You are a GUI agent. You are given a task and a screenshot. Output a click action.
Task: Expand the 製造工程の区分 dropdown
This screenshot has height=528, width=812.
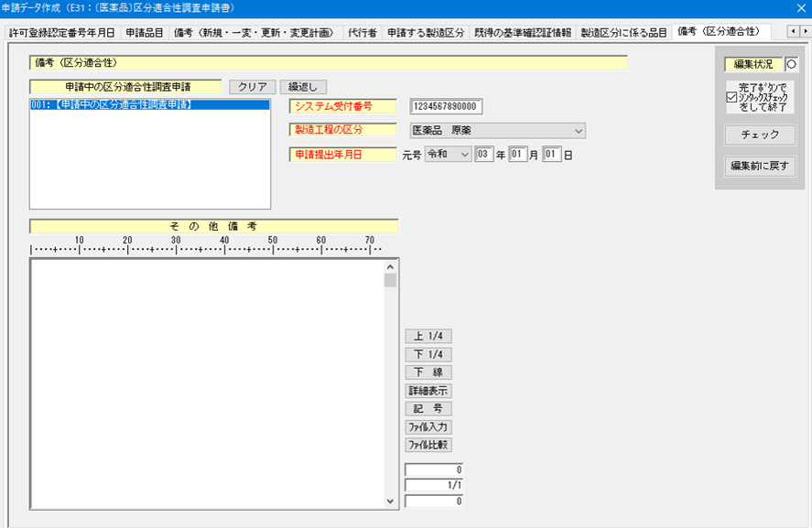click(579, 131)
